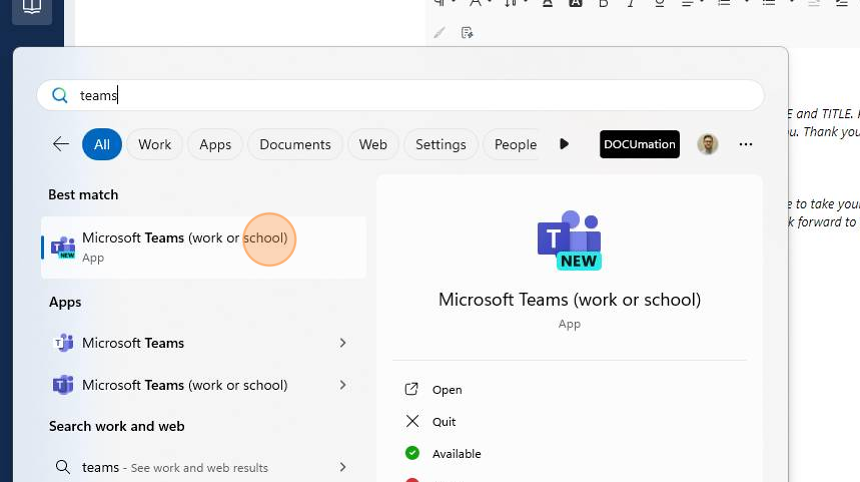Viewport: 860px width, 482px height.
Task: Select the All filter tab
Action: (x=102, y=144)
